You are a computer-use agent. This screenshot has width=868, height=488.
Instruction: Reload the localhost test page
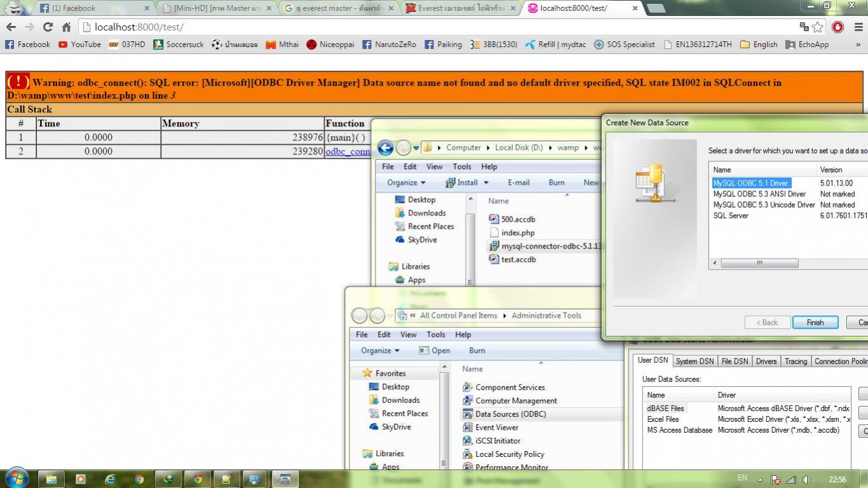click(48, 27)
